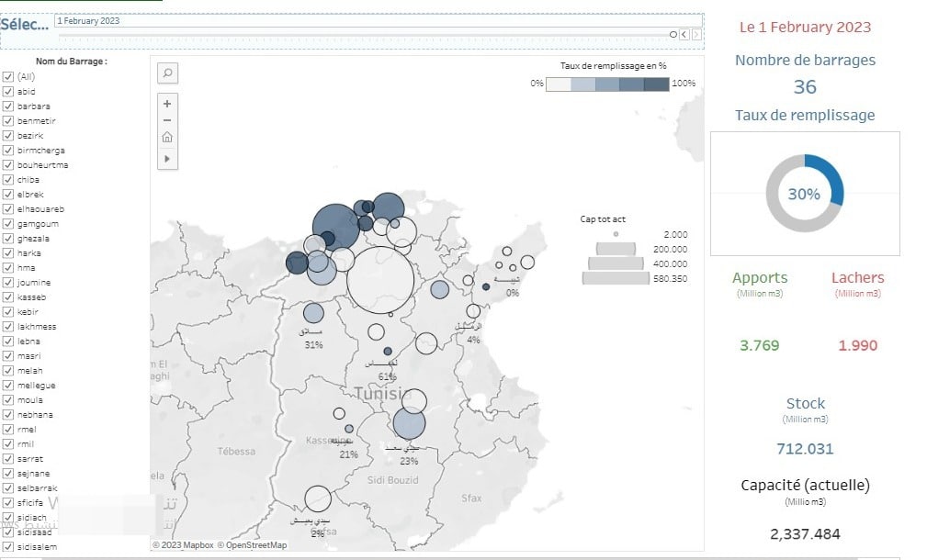The height and width of the screenshot is (560, 927).
Task: Uncheck the sejnane dam checkbox
Action: tap(8, 474)
